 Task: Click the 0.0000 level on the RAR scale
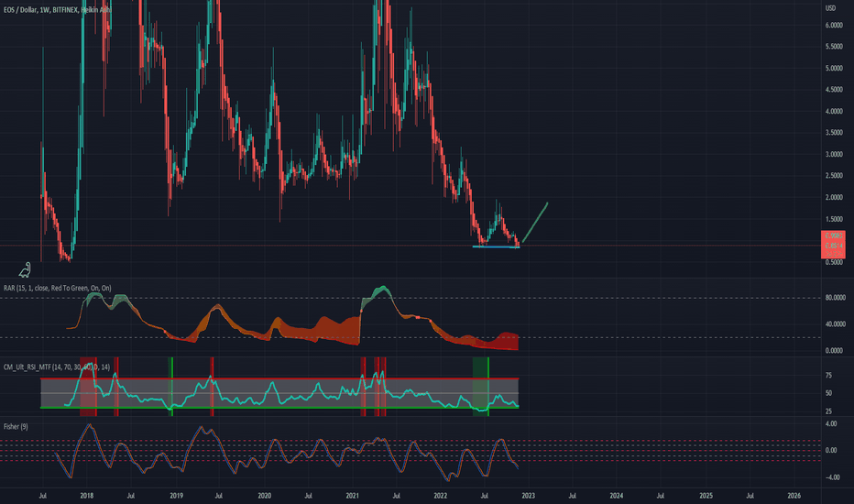pos(836,351)
